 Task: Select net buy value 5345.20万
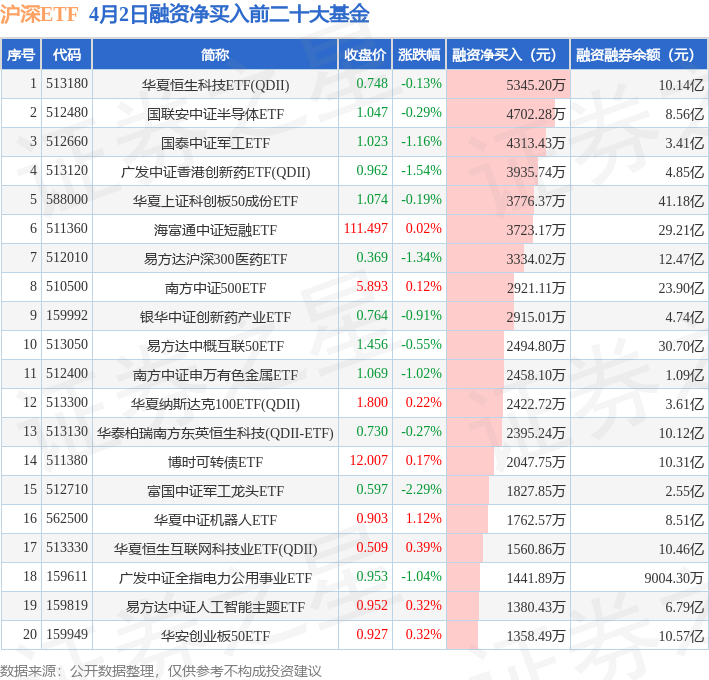[x=535, y=85]
